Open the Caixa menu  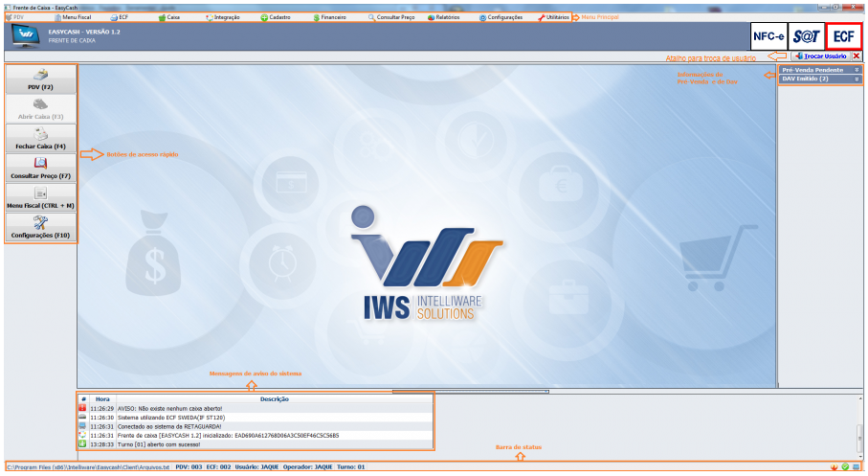tap(168, 17)
